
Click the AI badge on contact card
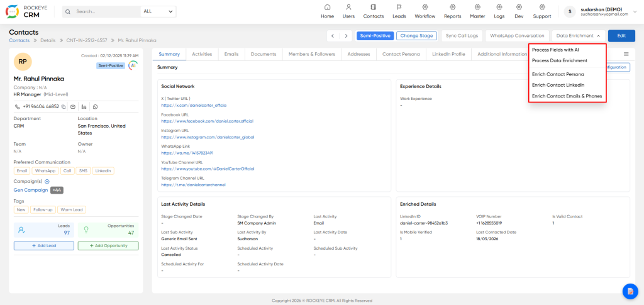pyautogui.click(x=133, y=65)
